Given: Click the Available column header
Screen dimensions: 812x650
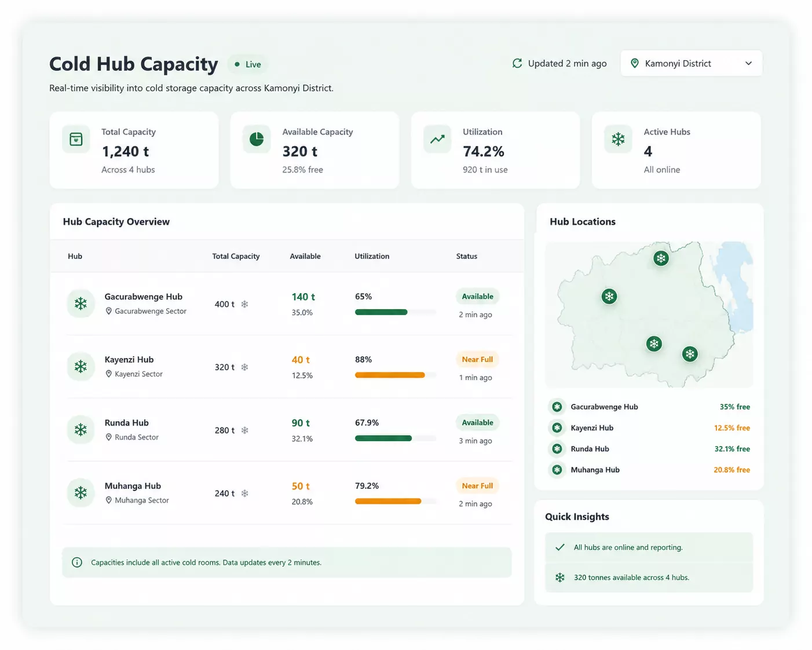Looking at the screenshot, I should [305, 256].
